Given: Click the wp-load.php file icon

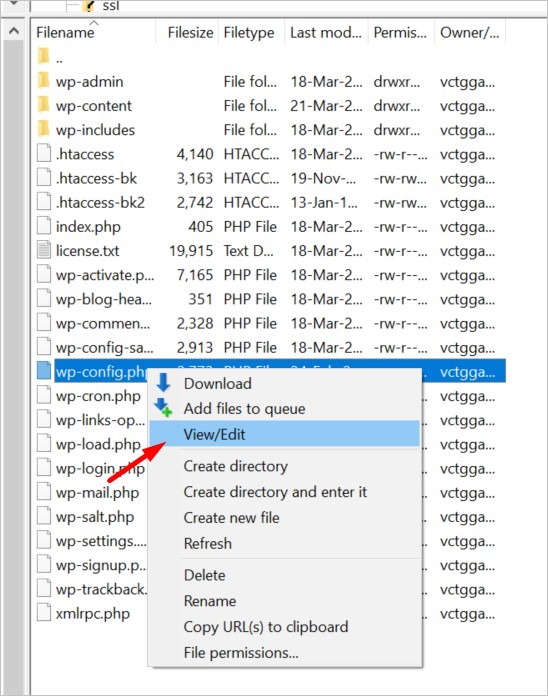Looking at the screenshot, I should (x=43, y=444).
